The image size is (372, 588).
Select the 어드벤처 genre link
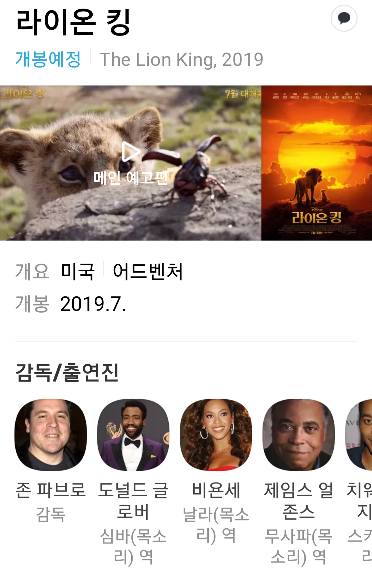(x=148, y=271)
